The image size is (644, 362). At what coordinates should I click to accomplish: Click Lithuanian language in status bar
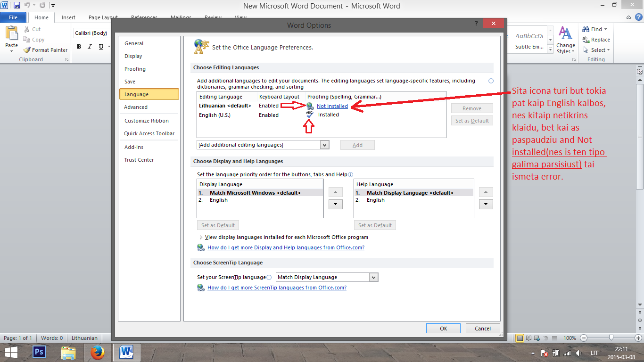pos(84,338)
